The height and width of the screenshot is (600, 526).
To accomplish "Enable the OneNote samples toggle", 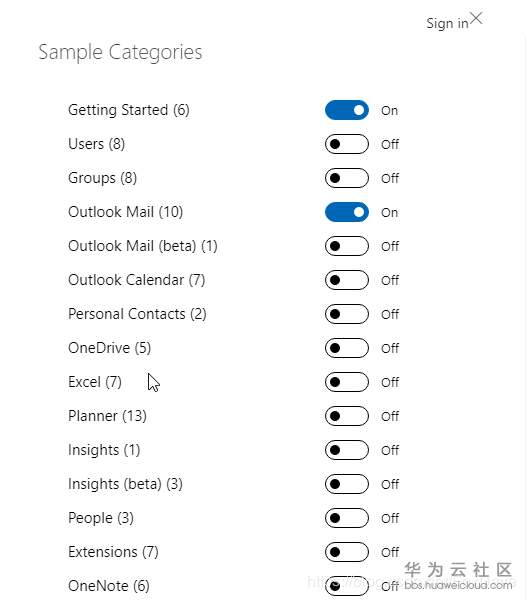I will pos(347,586).
